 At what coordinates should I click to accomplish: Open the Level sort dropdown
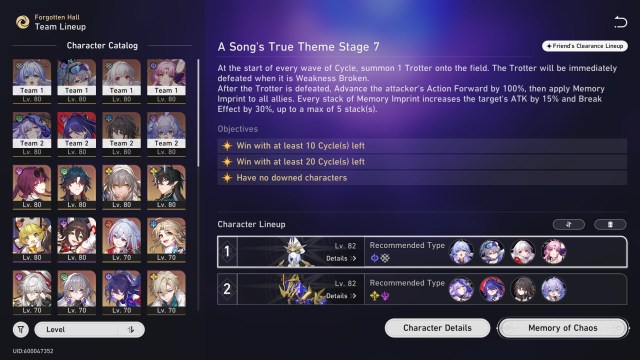tap(89, 330)
